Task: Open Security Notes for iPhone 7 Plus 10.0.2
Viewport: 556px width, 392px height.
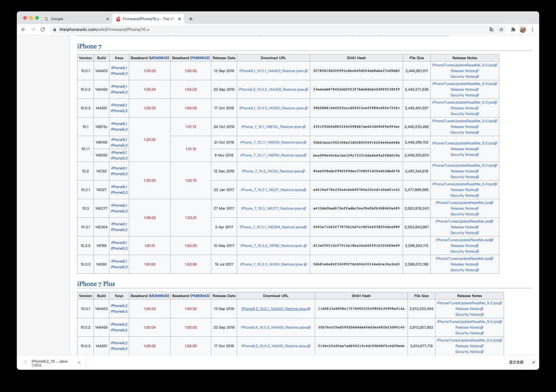Action: click(x=469, y=333)
